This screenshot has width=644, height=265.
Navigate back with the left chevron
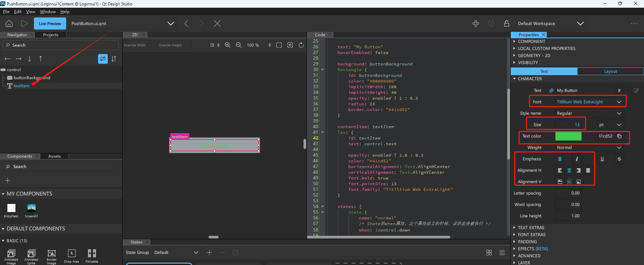(x=186, y=23)
